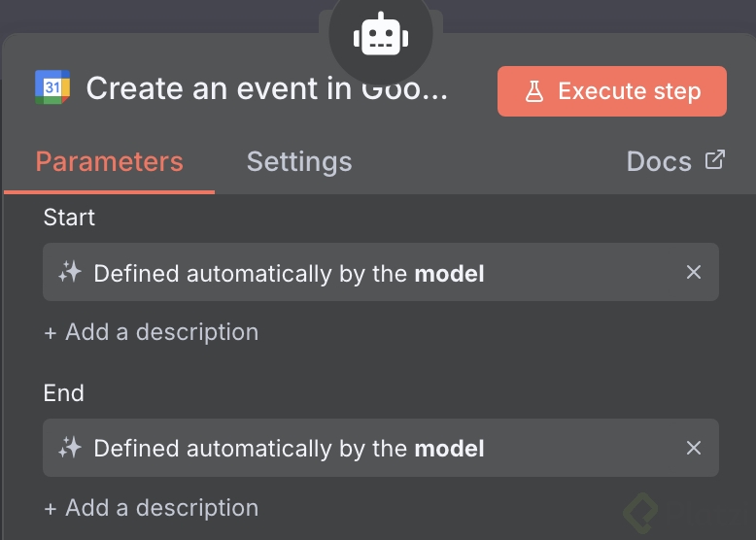The width and height of the screenshot is (756, 540).
Task: Add a description under Start
Action: click(152, 332)
